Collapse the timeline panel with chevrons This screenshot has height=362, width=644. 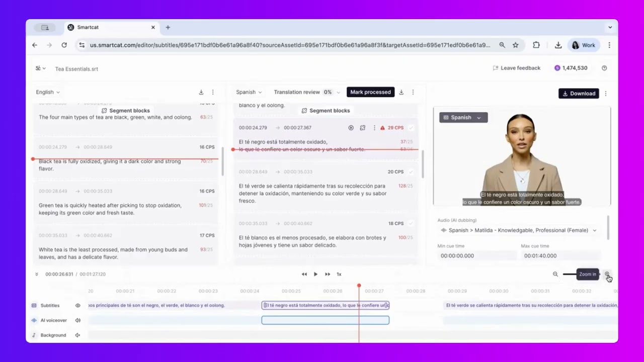(37, 274)
